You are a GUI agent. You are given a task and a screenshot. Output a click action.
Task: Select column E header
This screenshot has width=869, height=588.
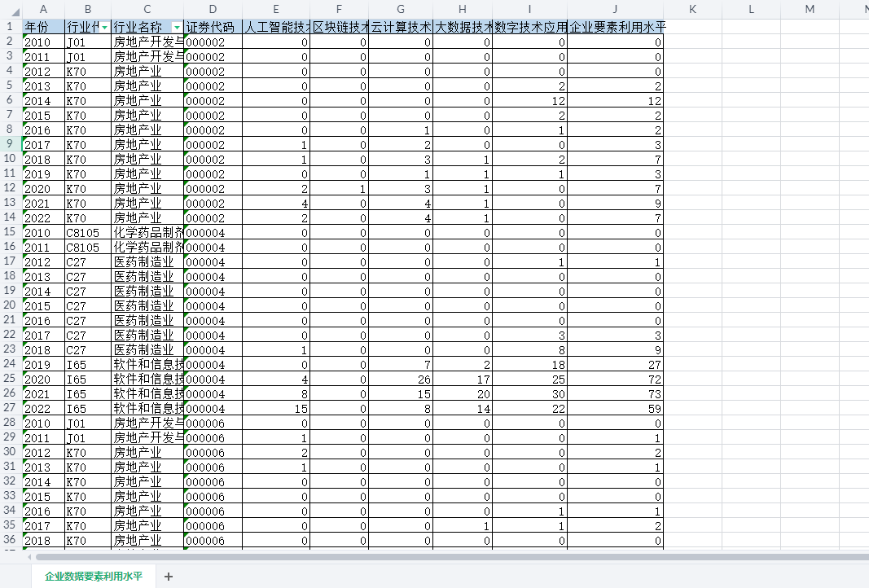[276, 9]
